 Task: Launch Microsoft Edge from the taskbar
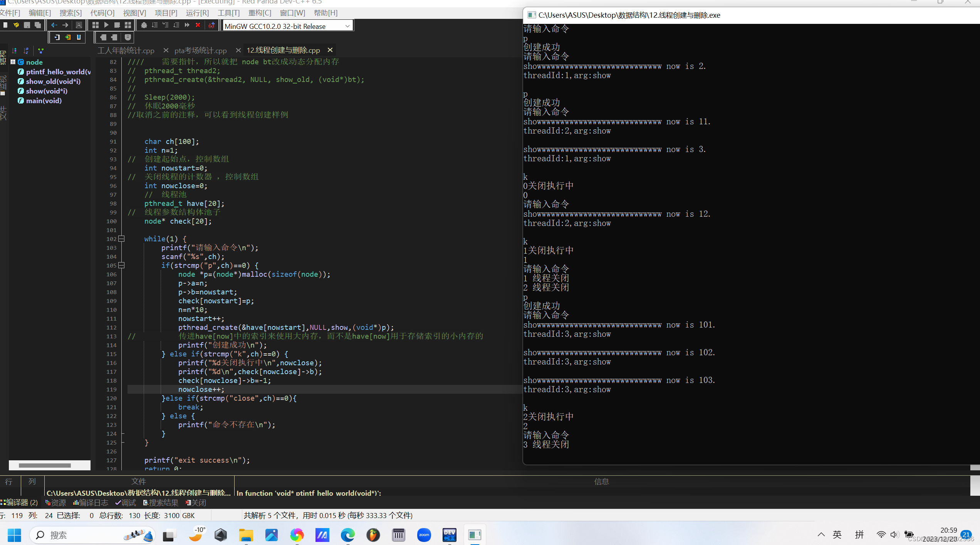coord(347,535)
